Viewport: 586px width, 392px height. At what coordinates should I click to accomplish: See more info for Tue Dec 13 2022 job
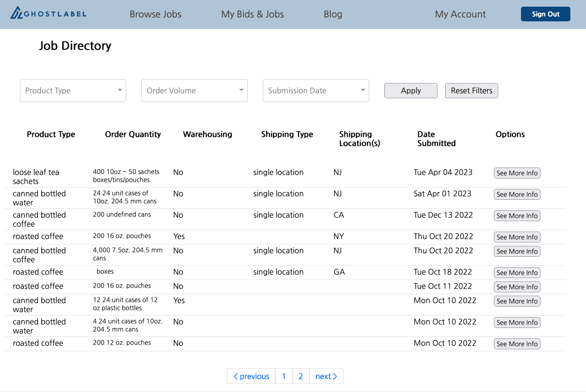point(517,216)
